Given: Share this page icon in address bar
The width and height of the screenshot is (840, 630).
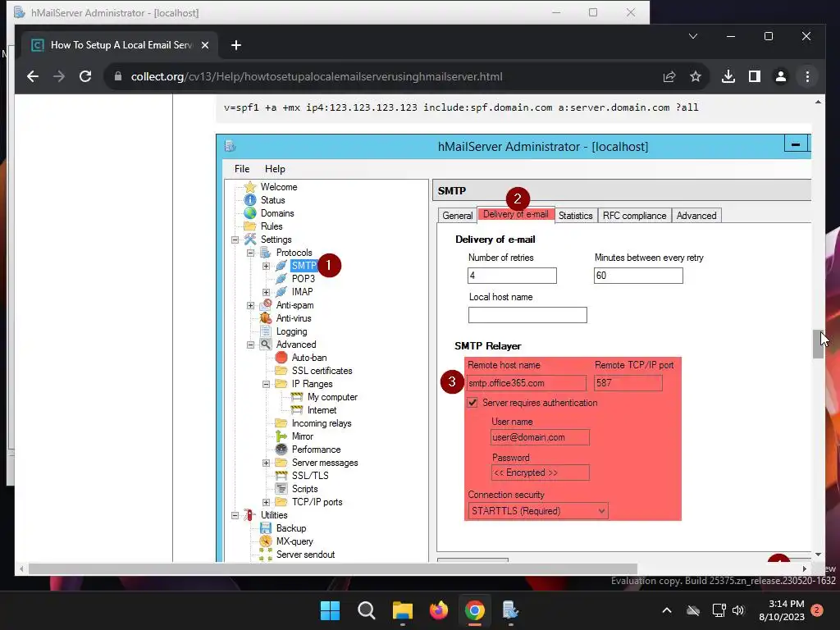Looking at the screenshot, I should (669, 76).
